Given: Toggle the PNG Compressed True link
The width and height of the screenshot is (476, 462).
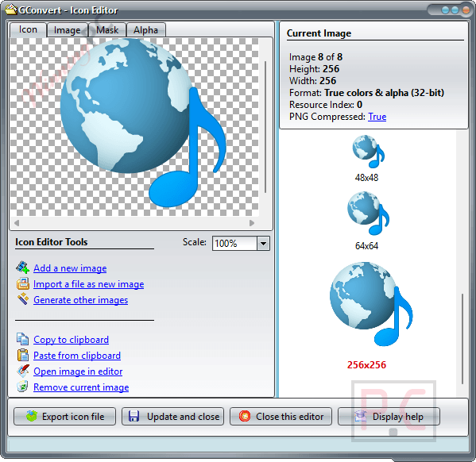Looking at the screenshot, I should tap(377, 117).
